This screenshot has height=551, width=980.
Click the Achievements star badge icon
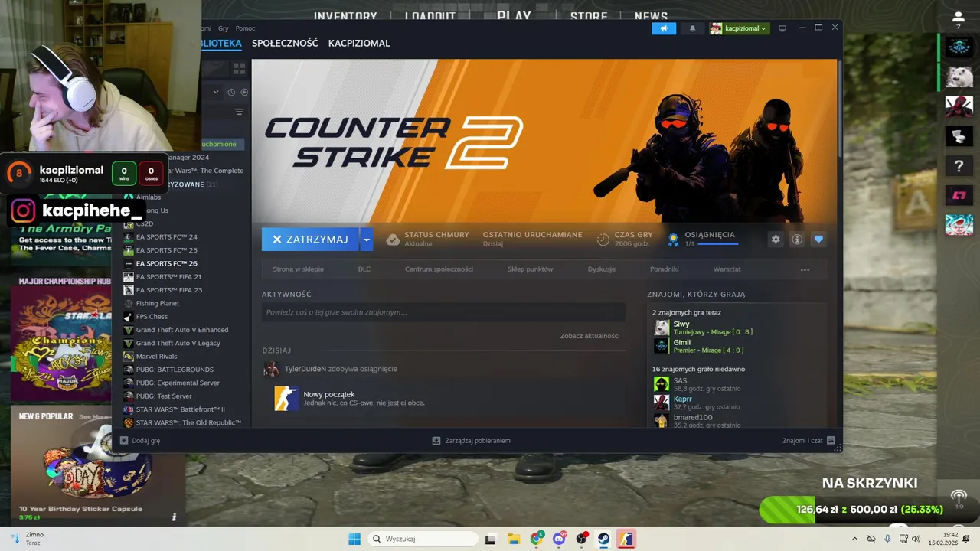coord(673,240)
